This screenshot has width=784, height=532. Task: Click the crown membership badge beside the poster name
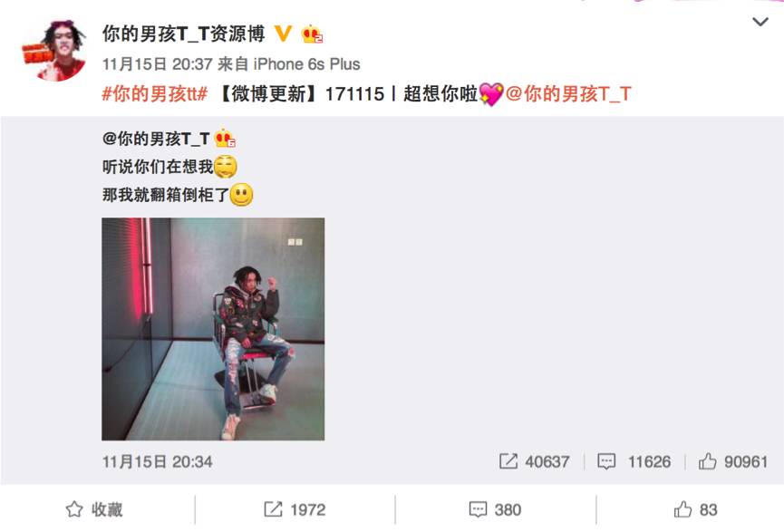coord(312,34)
